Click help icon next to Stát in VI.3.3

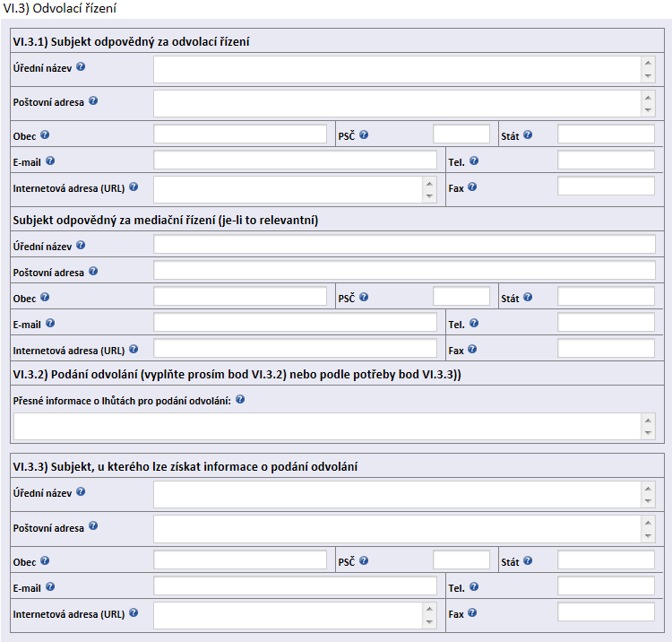(x=528, y=560)
